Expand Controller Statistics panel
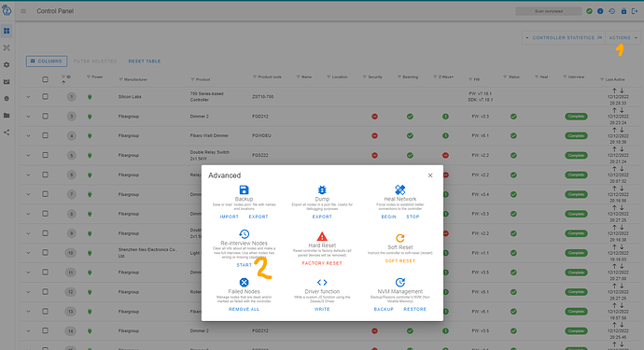644x350 pixels. [x=564, y=37]
